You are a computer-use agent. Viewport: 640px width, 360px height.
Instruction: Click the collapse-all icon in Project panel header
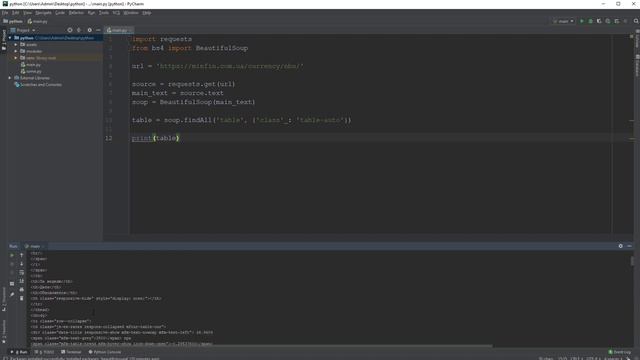click(x=79, y=30)
